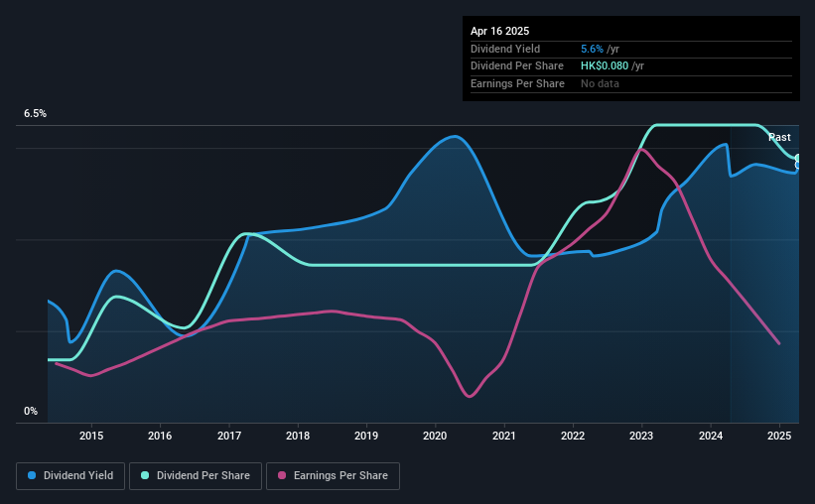
Task: Click the blue data point marker at chart end
Action: click(x=797, y=166)
